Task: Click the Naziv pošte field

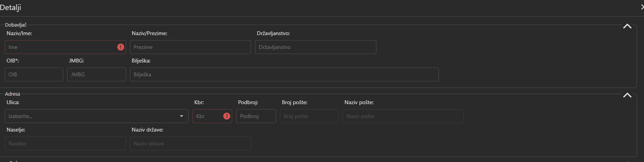Action: click(403, 116)
